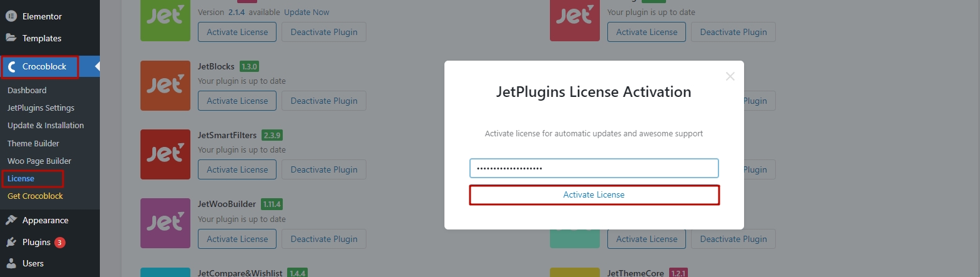Click the JetWooBuilder purple plugin icon

pos(165,223)
